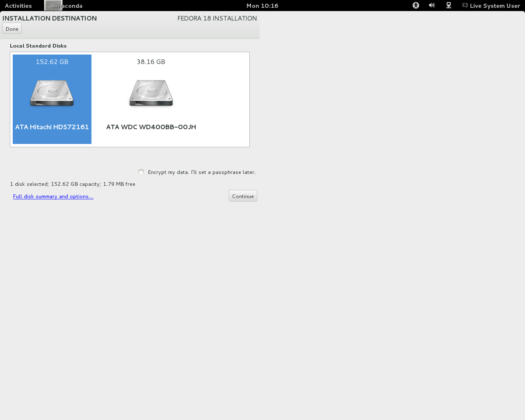Click the 38.16 GB size text
The image size is (525, 420).
click(x=151, y=62)
